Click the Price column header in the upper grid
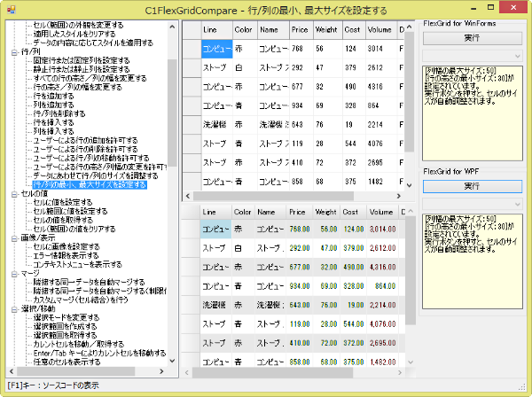The image size is (532, 397). (x=299, y=28)
